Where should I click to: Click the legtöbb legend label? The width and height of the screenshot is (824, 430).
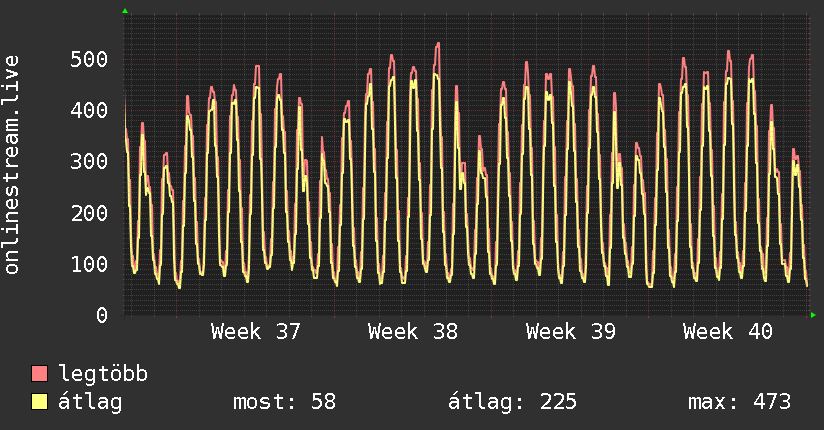103,374
